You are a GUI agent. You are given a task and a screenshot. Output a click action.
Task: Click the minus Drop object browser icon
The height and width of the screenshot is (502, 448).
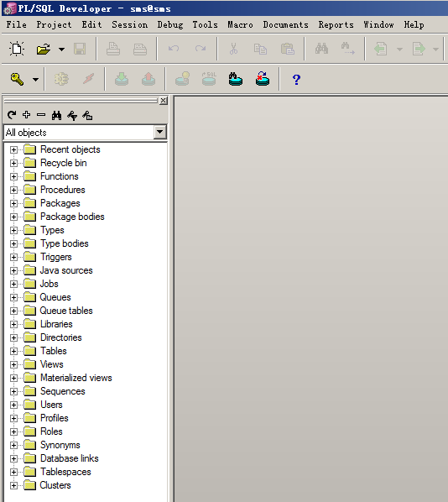(x=41, y=115)
